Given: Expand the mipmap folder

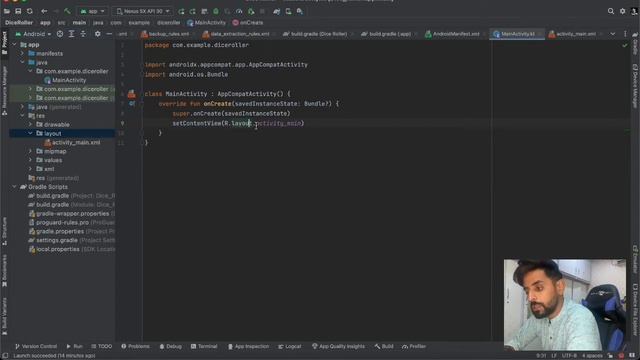Looking at the screenshot, I should 30,151.
